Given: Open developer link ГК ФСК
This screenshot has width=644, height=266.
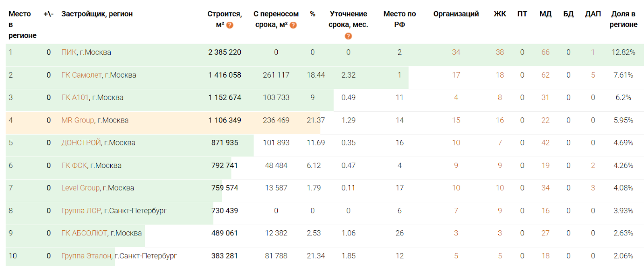Looking at the screenshot, I should (x=74, y=166).
